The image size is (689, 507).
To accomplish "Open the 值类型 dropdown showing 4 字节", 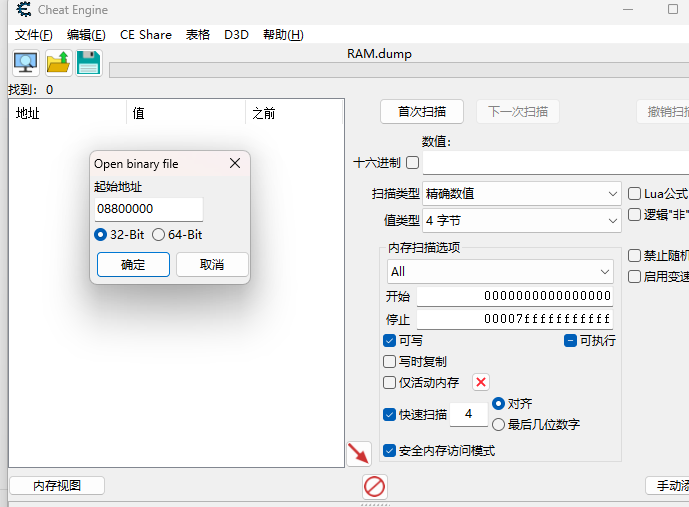I will (521, 220).
